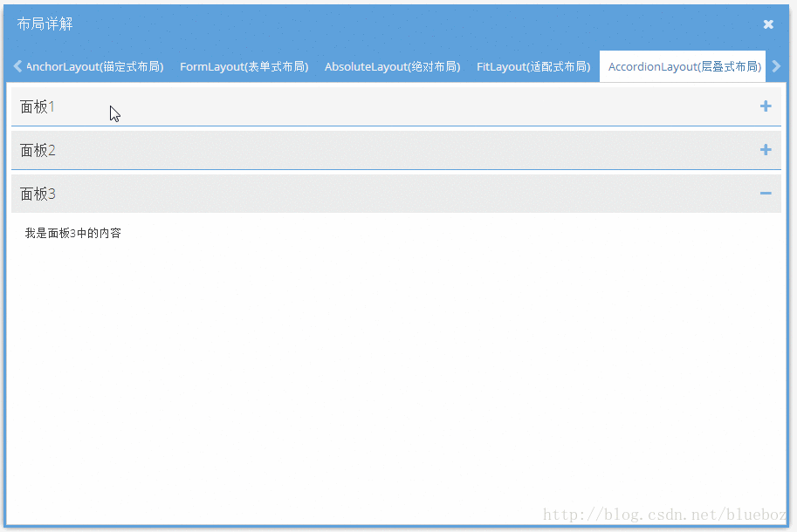Expand 面板2 with its plus icon
Screen dimensions: 797x532
pos(766,150)
